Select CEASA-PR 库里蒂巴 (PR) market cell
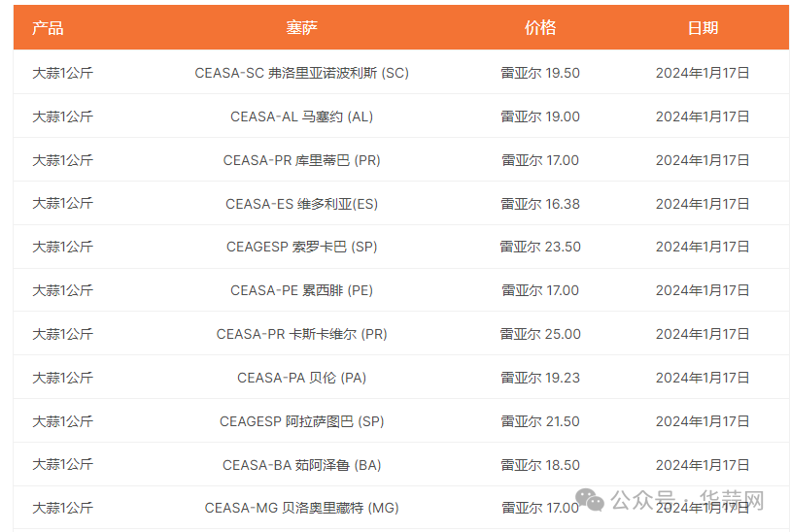Screen dimensions: 790x532 pos(302,160)
